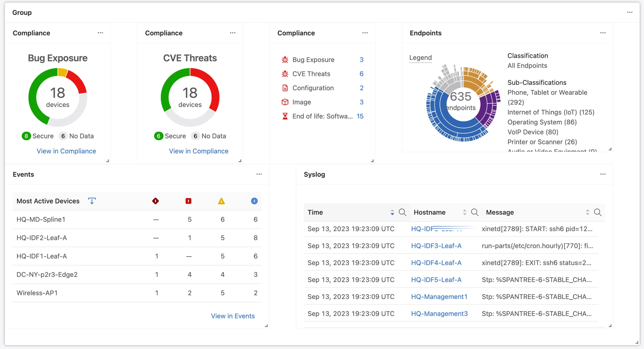This screenshot has height=349, width=644.
Task: Open the Syslog widget options menu
Action: coord(603,174)
